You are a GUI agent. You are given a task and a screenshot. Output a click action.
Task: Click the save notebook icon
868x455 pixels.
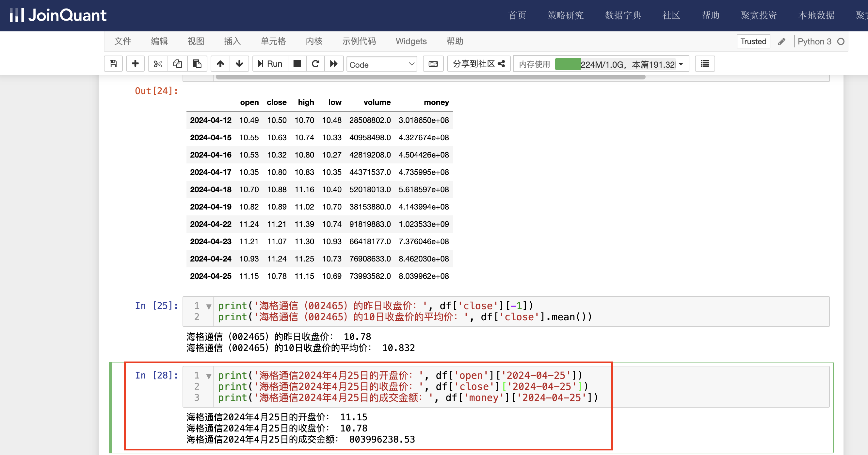click(x=113, y=64)
